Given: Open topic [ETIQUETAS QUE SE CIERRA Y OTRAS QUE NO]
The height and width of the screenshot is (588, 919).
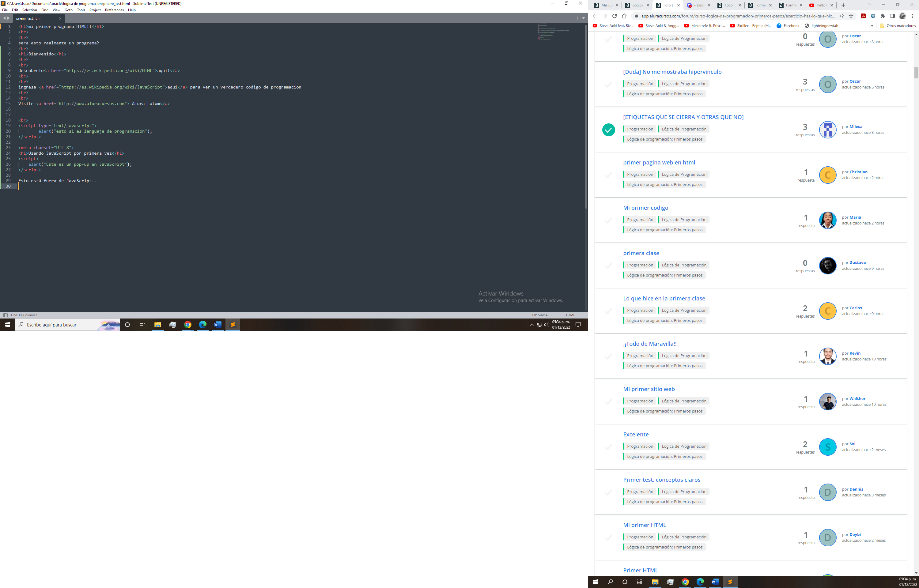Looking at the screenshot, I should point(683,117).
